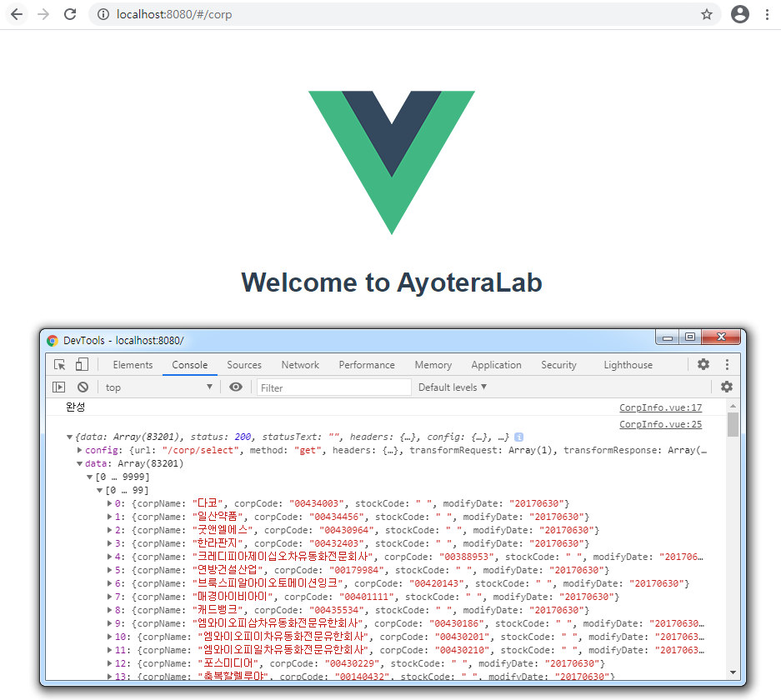
Task: Expand entry 0 with corpCode 00434003
Action: 109,503
